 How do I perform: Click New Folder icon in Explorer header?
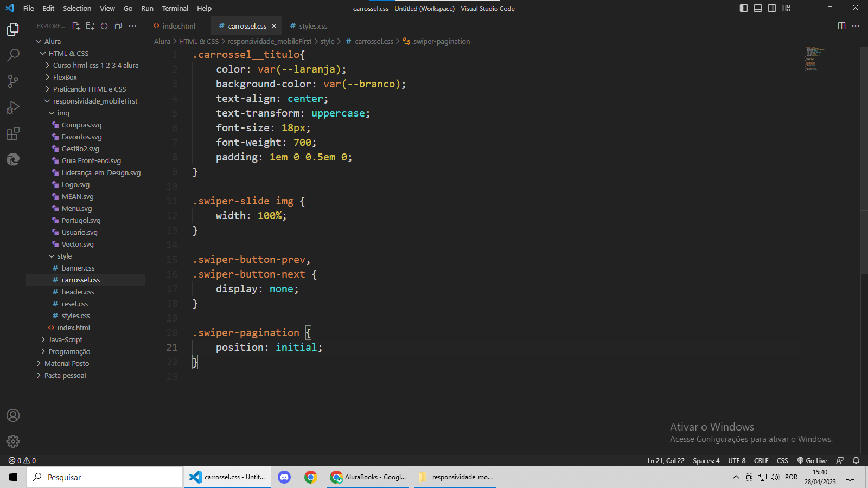[x=90, y=26]
